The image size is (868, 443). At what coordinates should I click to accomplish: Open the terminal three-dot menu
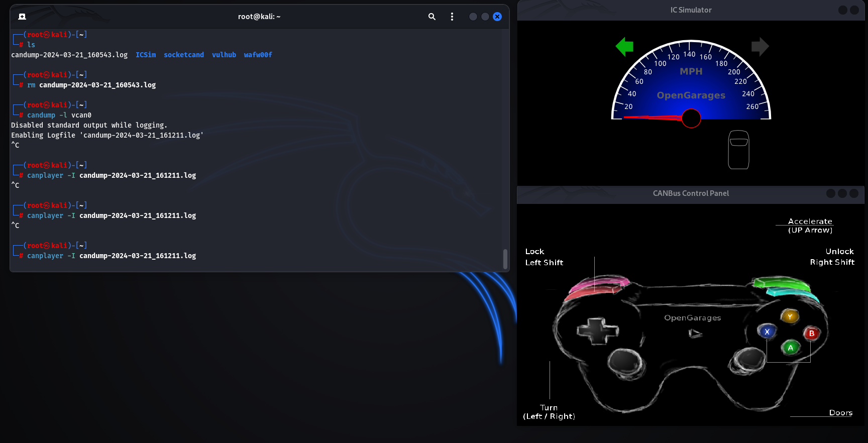point(452,17)
